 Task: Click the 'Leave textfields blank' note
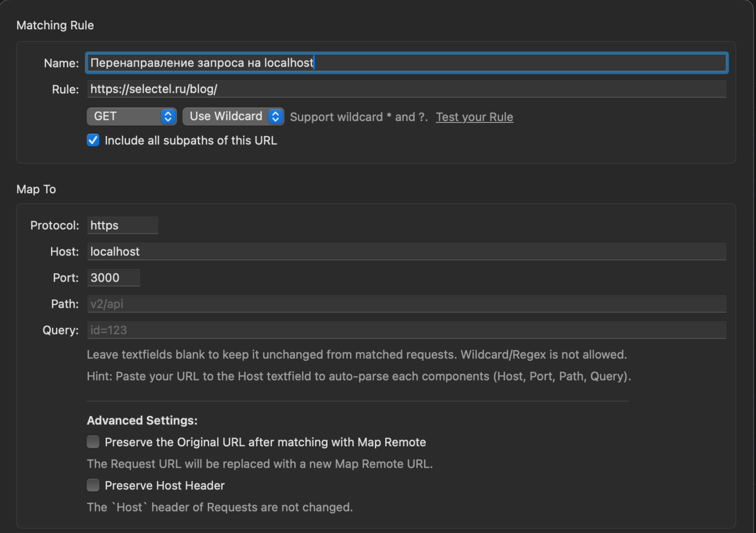(357, 355)
